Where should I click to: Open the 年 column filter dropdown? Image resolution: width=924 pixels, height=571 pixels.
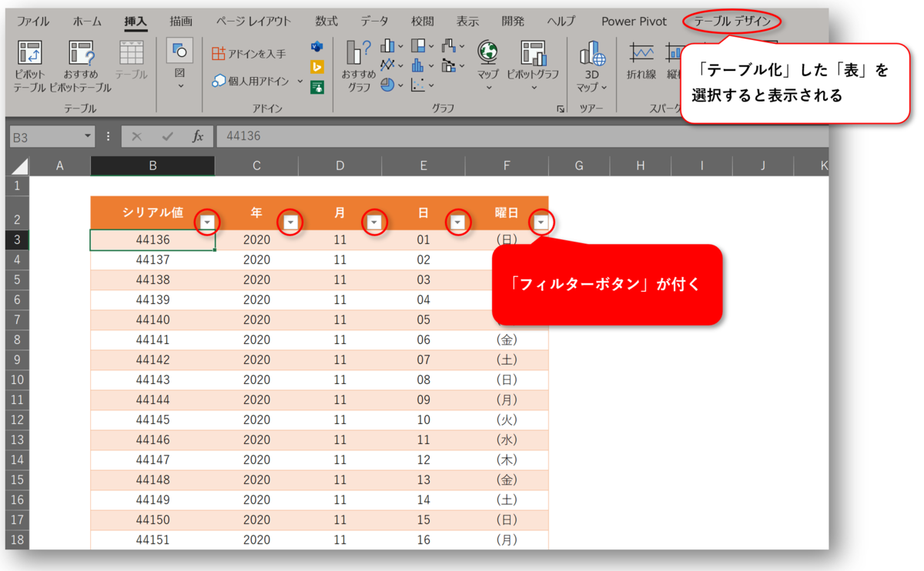pyautogui.click(x=290, y=222)
